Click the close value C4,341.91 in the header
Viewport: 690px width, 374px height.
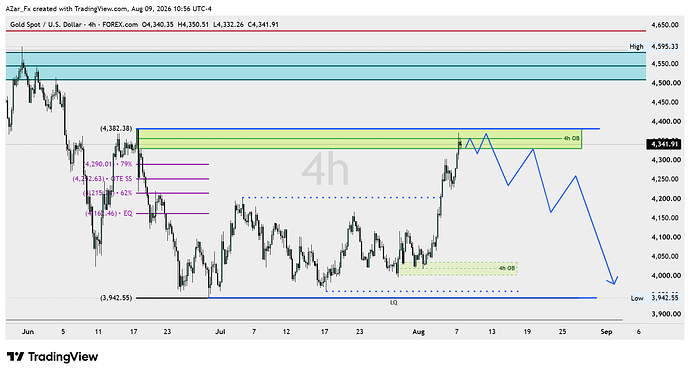pyautogui.click(x=263, y=25)
